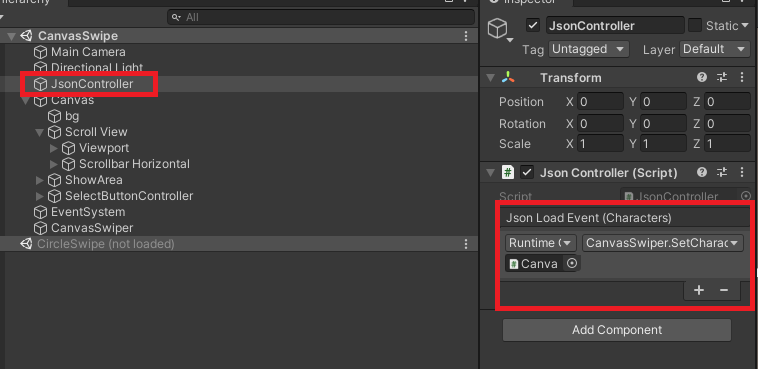Open the Tag dropdown
758x369 pixels.
tap(588, 49)
